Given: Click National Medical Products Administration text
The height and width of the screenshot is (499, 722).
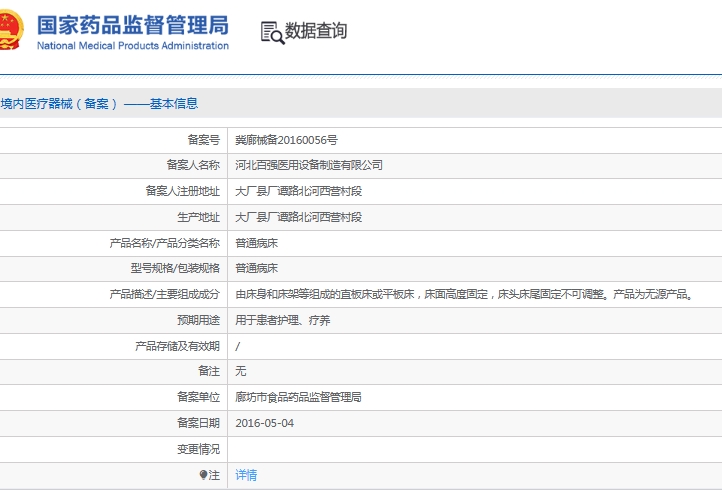Looking at the screenshot, I should click(133, 46).
